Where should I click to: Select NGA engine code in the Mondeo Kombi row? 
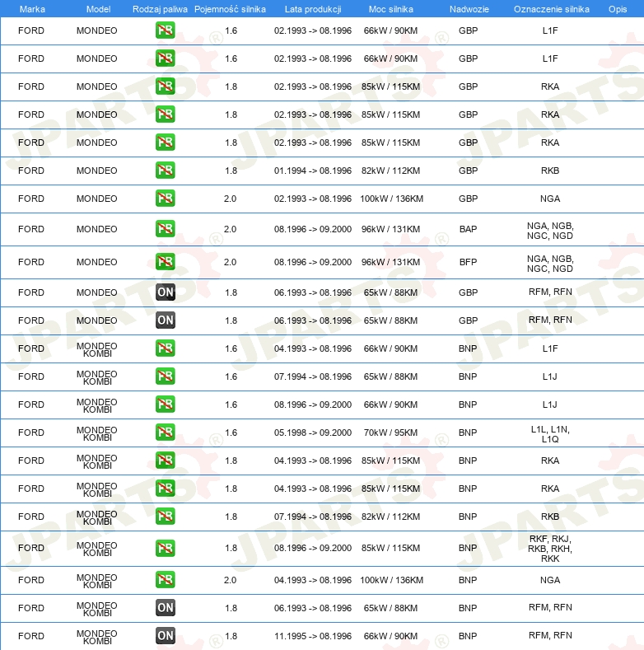[550, 580]
